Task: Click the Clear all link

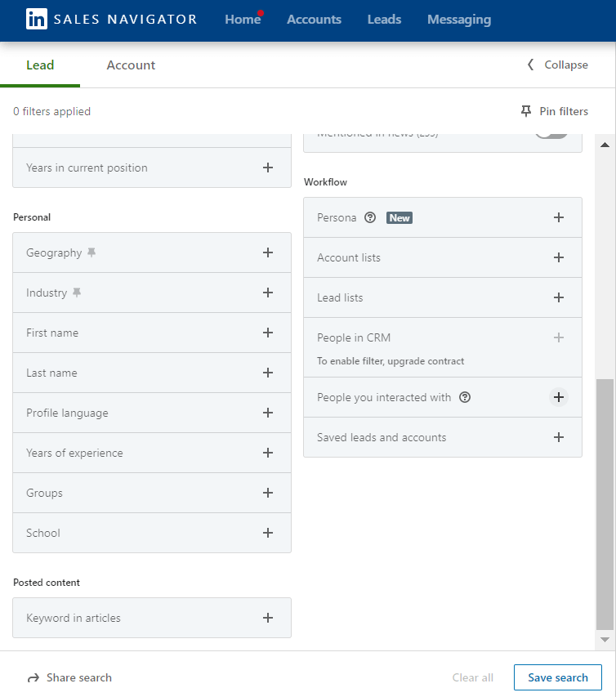Action: click(x=472, y=677)
